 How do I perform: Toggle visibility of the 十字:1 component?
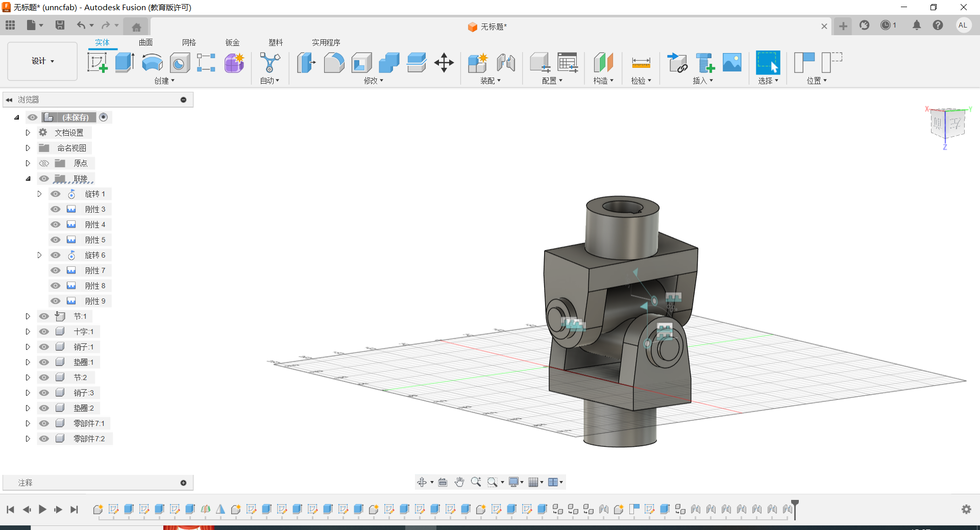pos(44,332)
